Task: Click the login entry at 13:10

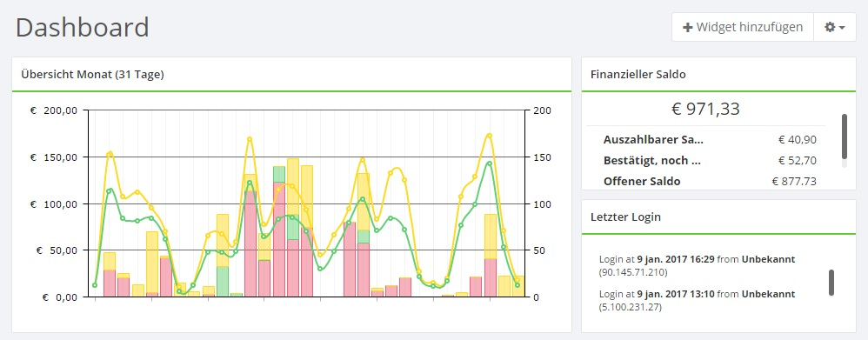Action: (697, 300)
